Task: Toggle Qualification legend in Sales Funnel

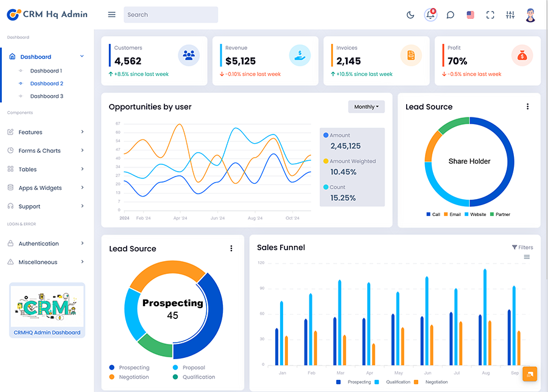Action: 393,382
